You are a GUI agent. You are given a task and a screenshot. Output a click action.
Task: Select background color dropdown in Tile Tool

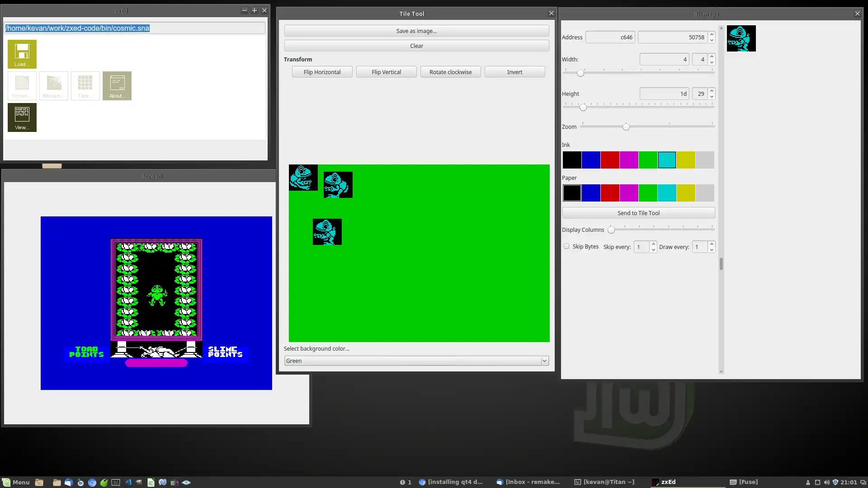[416, 361]
